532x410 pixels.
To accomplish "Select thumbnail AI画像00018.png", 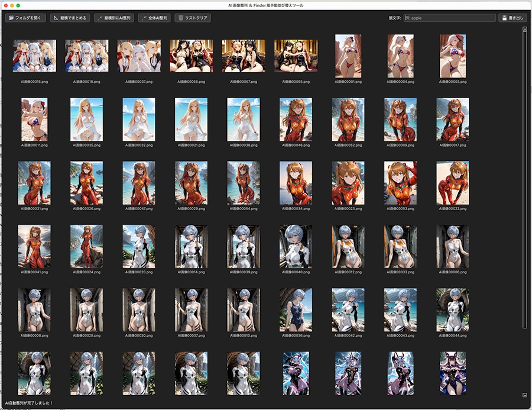I will 86,56.
